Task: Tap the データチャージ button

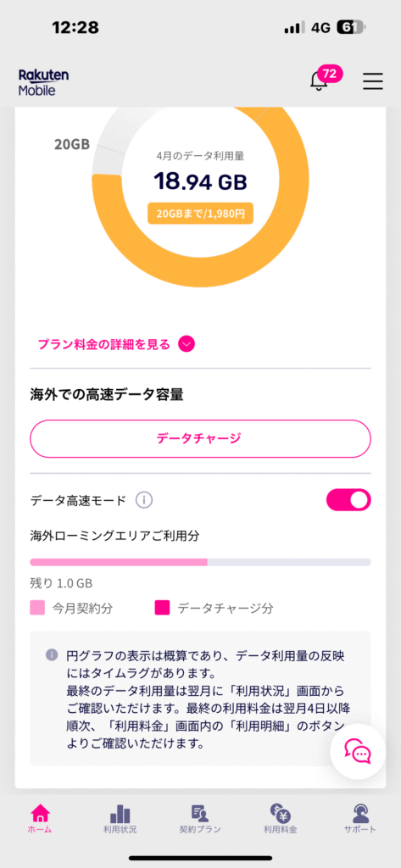Action: click(200, 439)
